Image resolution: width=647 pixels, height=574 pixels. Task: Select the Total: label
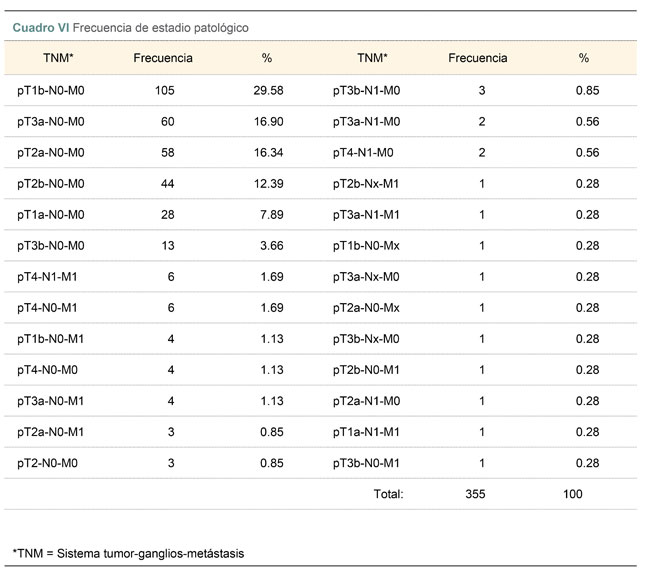click(388, 494)
